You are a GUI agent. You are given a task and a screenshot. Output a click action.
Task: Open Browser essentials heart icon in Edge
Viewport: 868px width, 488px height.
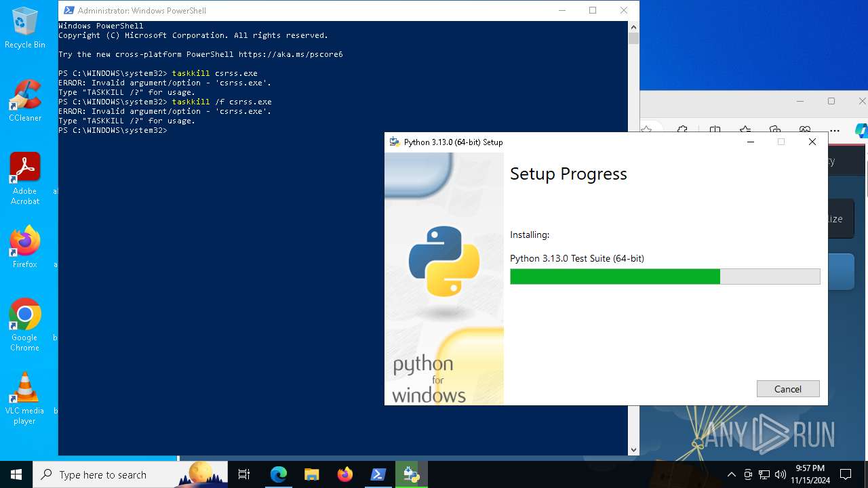click(x=805, y=130)
